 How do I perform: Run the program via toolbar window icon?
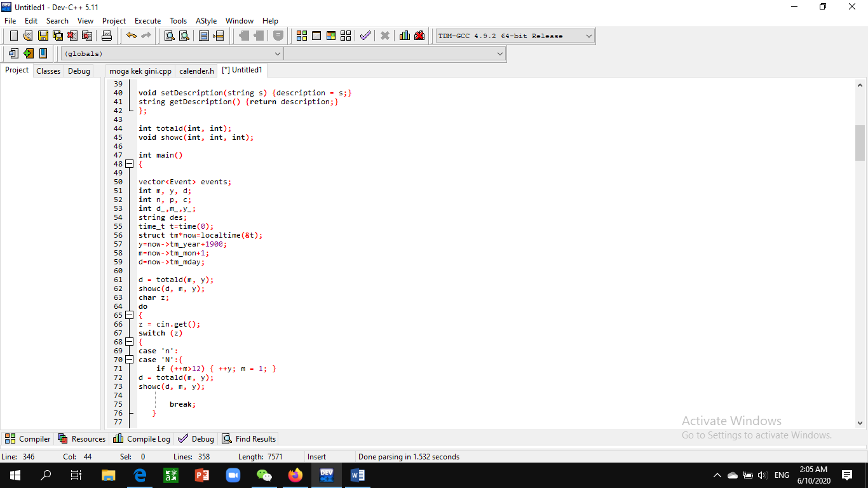(x=316, y=36)
